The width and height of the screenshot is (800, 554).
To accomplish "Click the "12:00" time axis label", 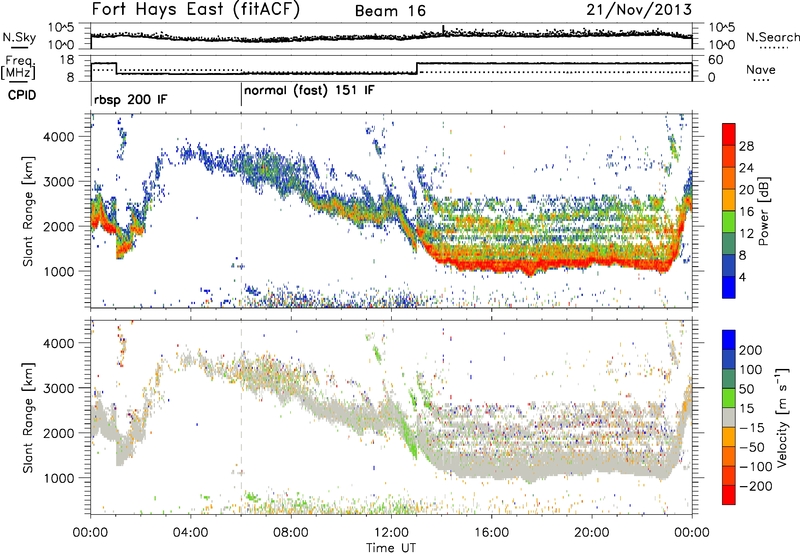I will click(391, 533).
